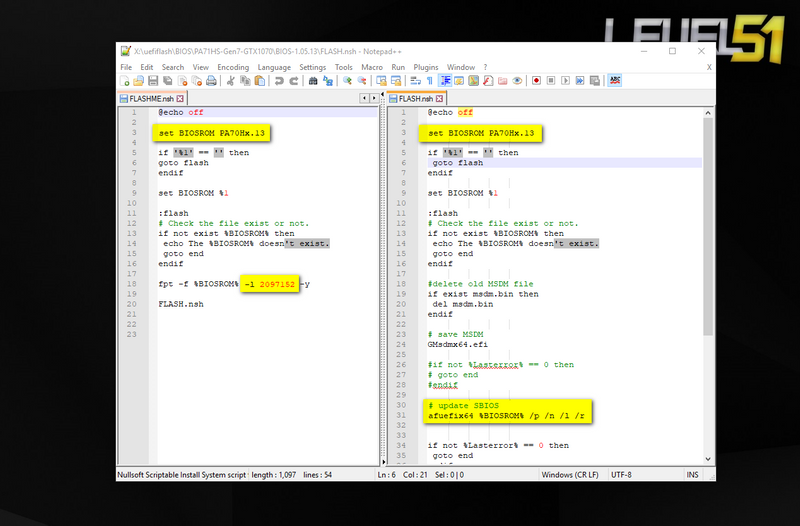This screenshot has width=800, height=526.
Task: Open the ? help menu
Action: (x=485, y=67)
